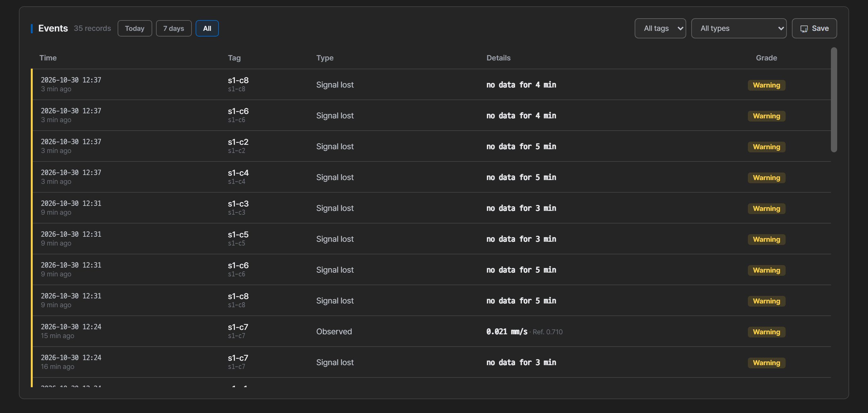Click the Events panel title

point(53,28)
